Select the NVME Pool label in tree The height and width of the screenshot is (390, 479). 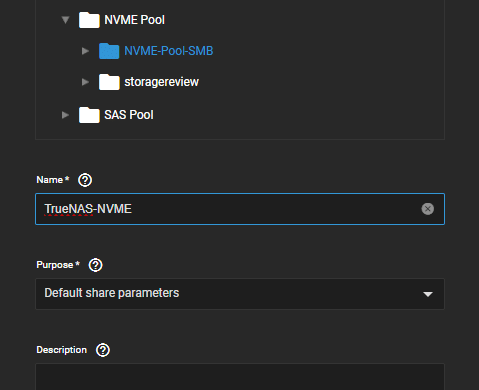[135, 20]
